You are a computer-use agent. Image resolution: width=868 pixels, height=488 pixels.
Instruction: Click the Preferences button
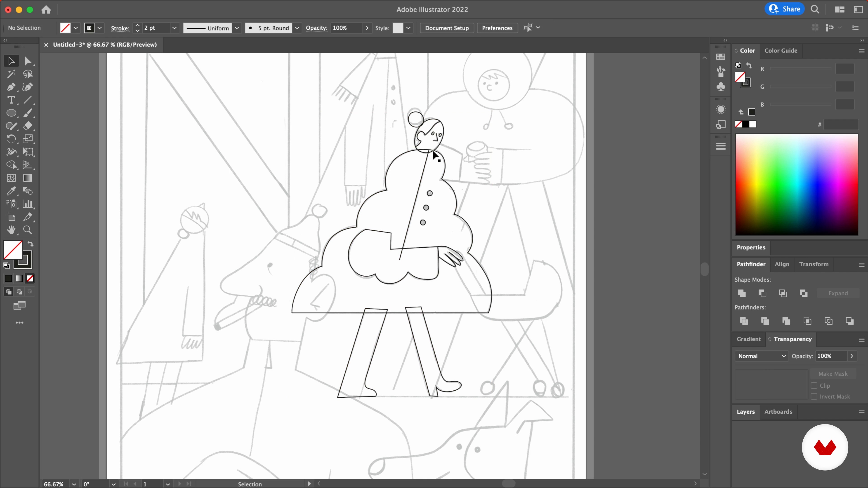[497, 28]
